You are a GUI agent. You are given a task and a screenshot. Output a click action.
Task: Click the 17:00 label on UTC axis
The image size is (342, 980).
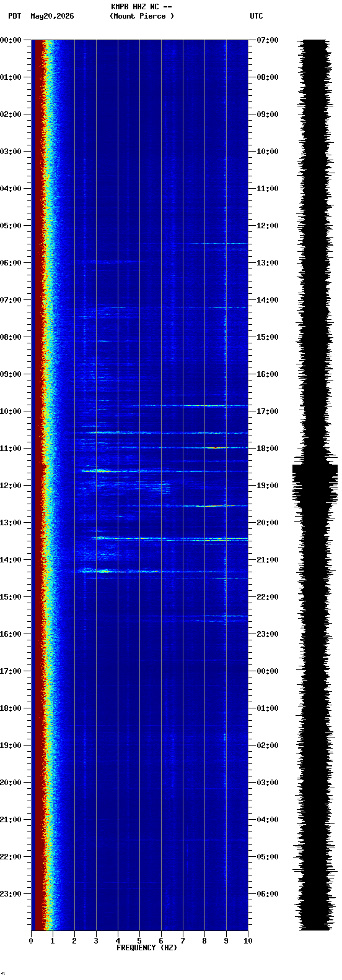click(x=267, y=411)
